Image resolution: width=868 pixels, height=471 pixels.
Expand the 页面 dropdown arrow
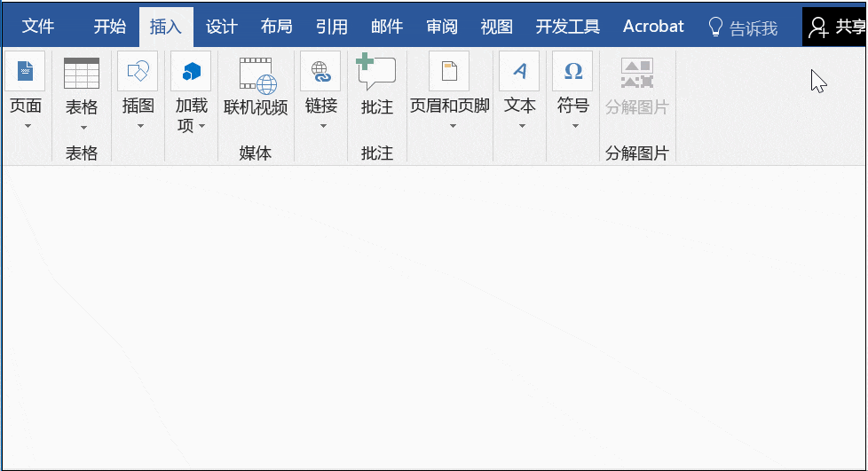click(x=28, y=126)
